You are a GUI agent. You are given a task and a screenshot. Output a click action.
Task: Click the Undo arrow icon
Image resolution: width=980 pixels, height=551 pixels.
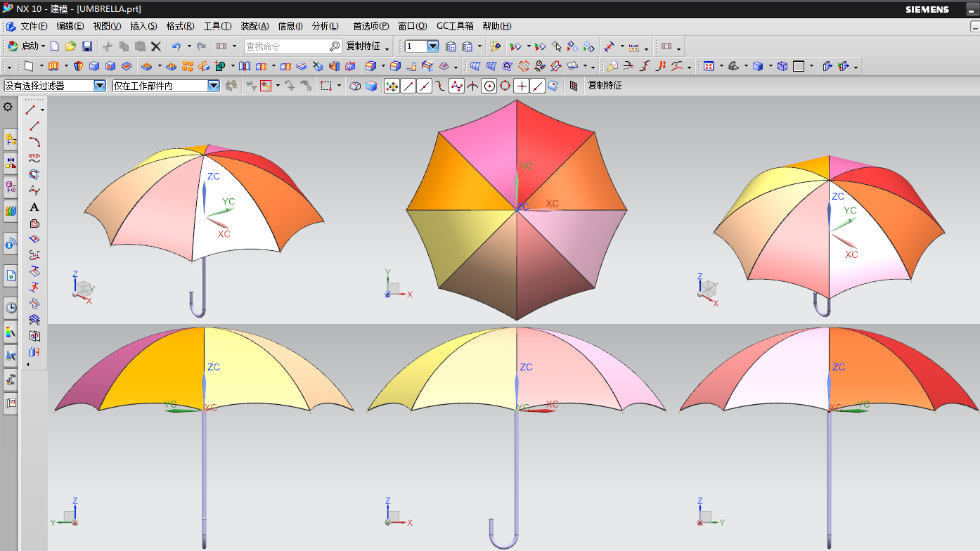176,46
